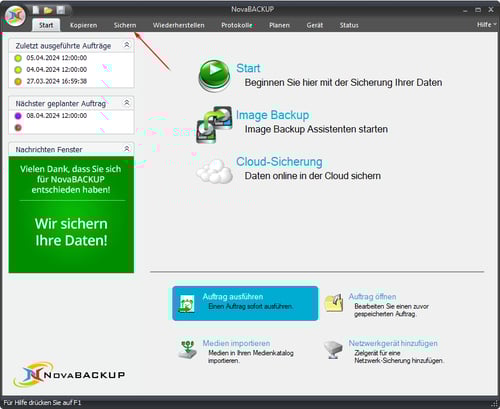This screenshot has width=500, height=409.
Task: Click the Image Backup link heading
Action: coord(273,115)
